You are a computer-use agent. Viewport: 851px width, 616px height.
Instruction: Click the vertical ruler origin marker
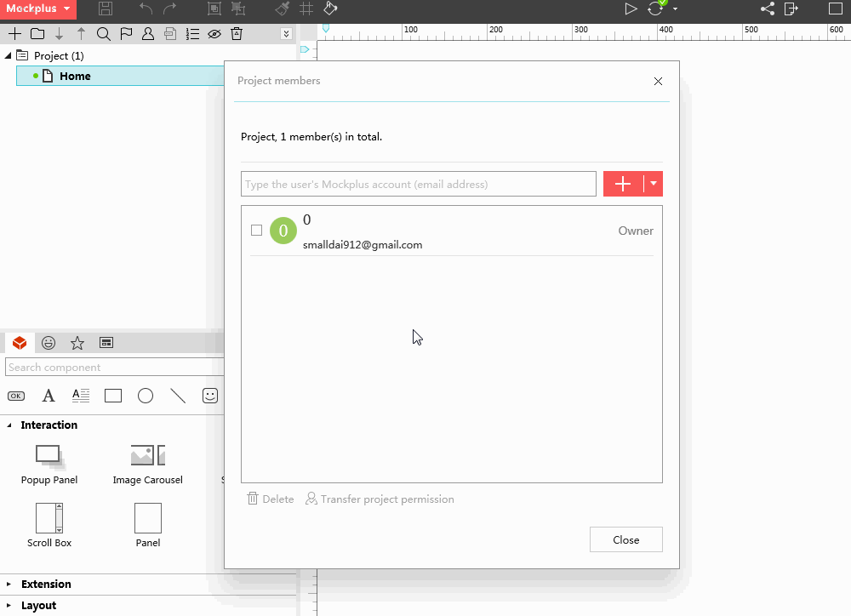305,49
